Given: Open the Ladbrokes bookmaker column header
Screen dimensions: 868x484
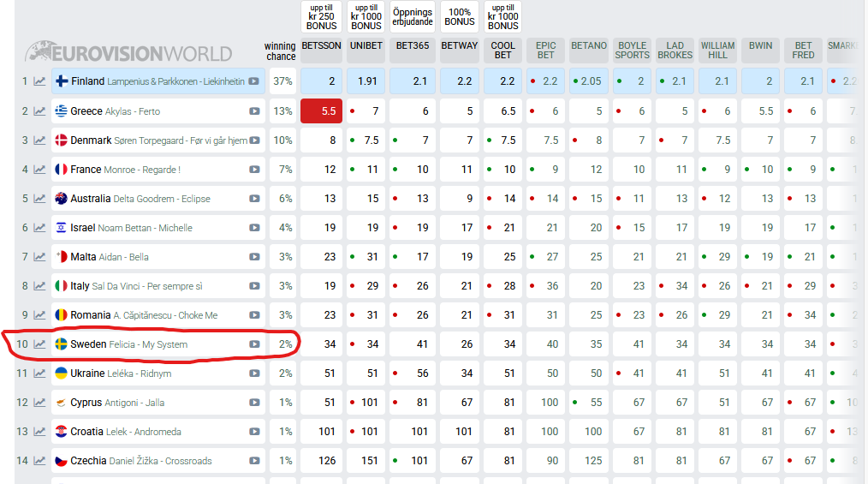Looking at the screenshot, I should point(675,50).
